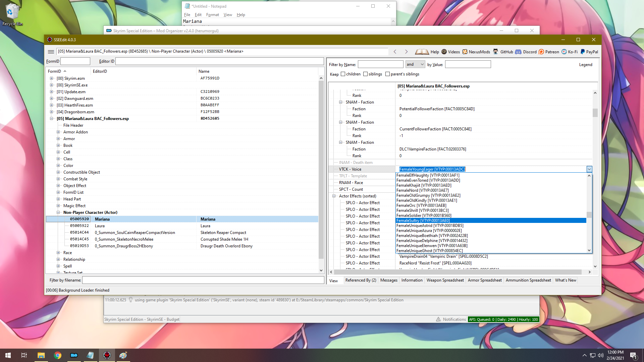This screenshot has height=362, width=644.
Task: Open the Discord link icon
Action: point(518,52)
